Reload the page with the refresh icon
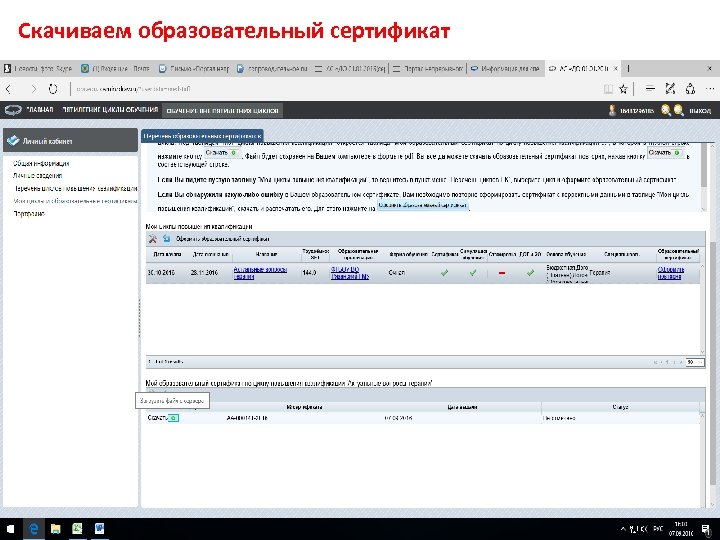Screen dimensions: 720x540 tap(53, 89)
